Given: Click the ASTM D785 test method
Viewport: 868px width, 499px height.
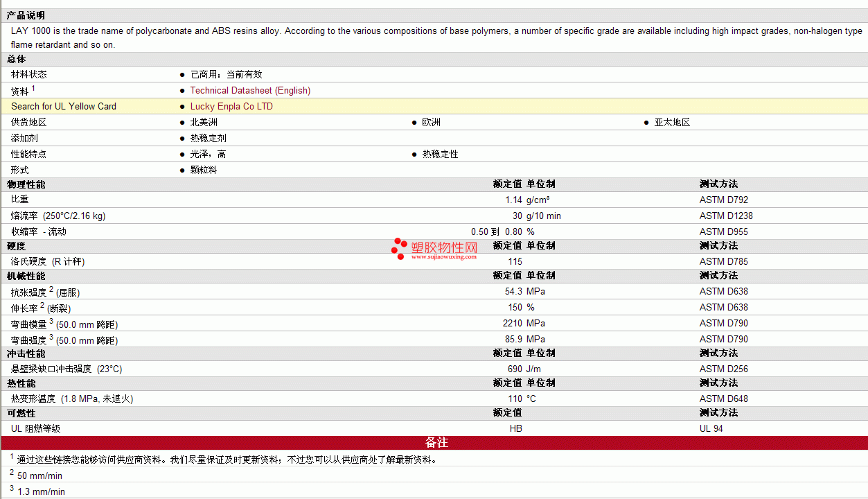Looking at the screenshot, I should [724, 262].
